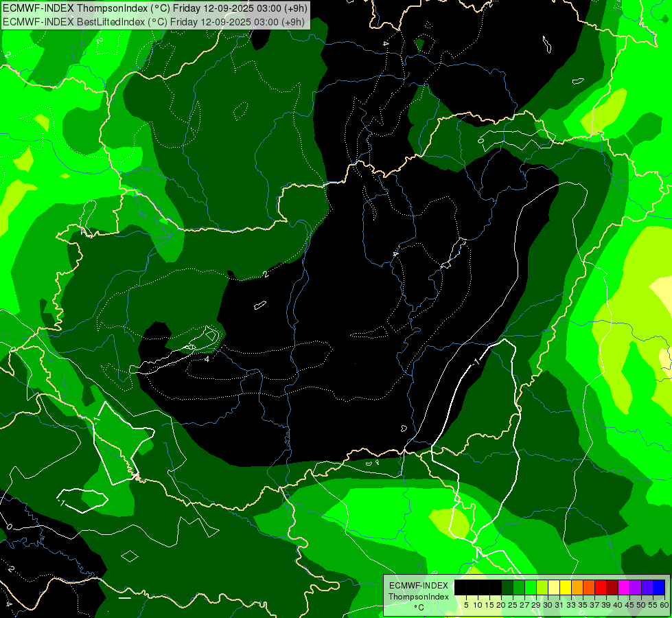Select the purple 45–50 legend swatch
The width and height of the screenshot is (672, 618).
[x=636, y=587]
